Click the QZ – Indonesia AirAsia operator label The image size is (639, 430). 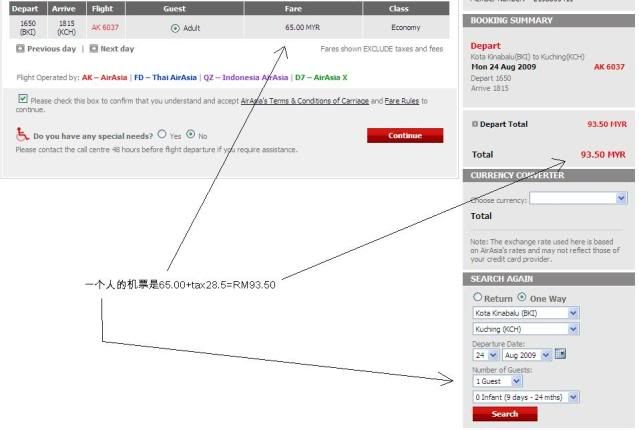coord(246,77)
